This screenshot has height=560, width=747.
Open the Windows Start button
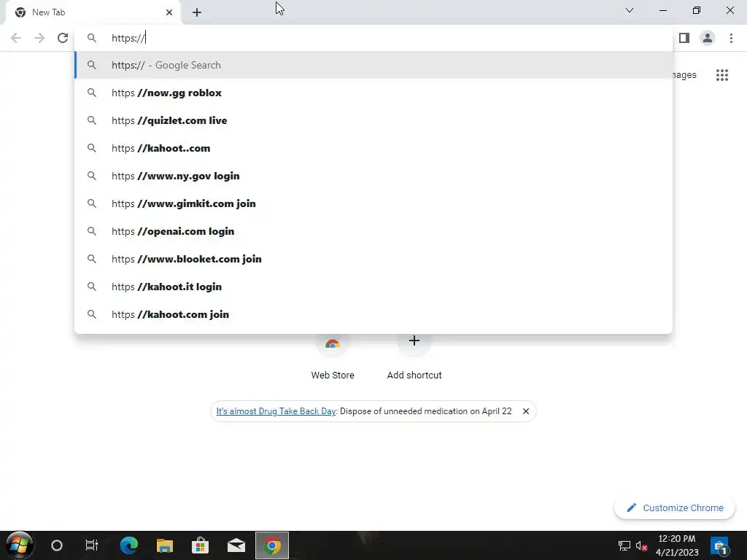point(19,545)
